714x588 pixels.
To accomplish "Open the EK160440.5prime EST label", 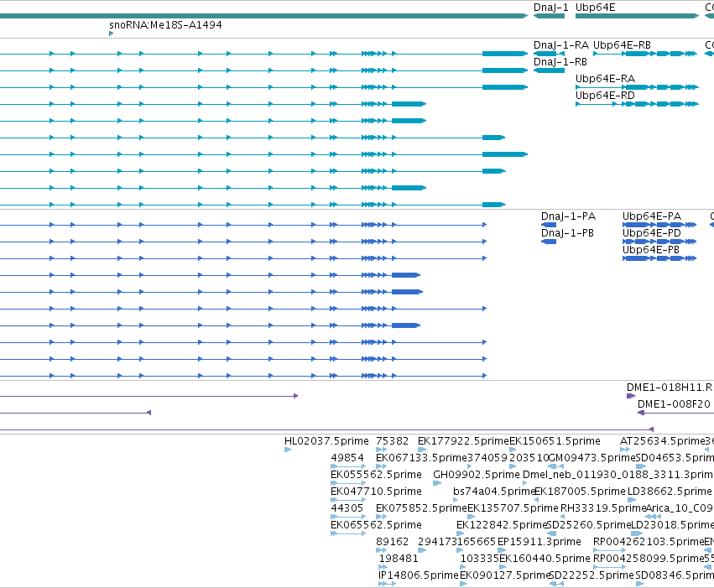I will pyautogui.click(x=545, y=559).
